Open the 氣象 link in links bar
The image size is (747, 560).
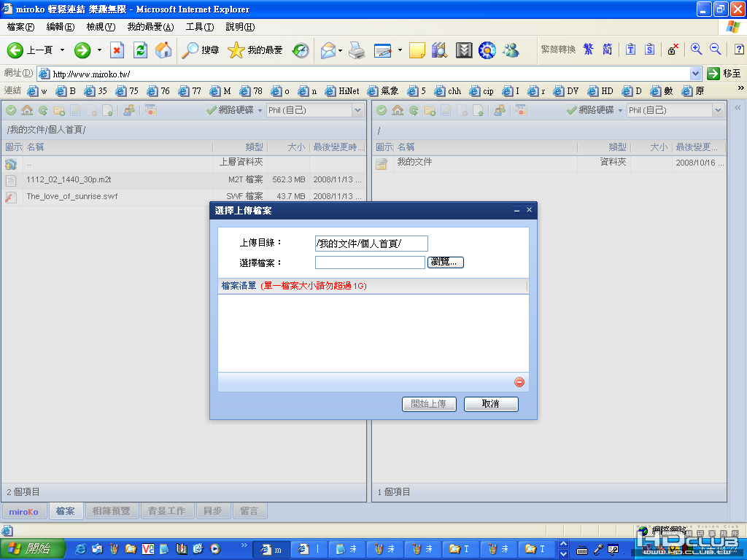pyautogui.click(x=383, y=91)
